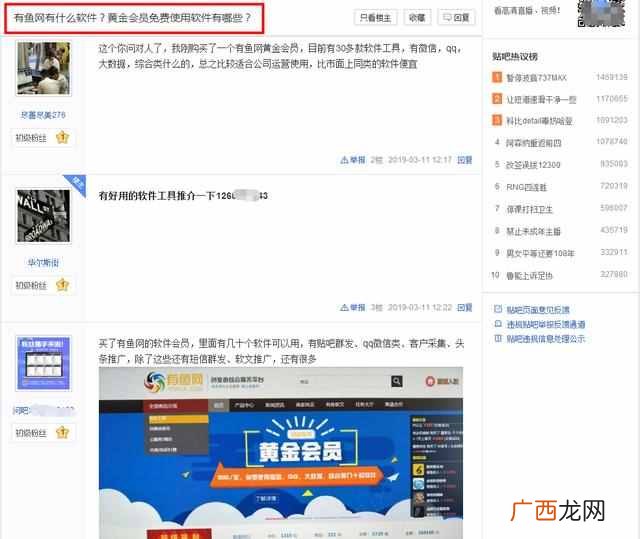Open hot topic 科比detail毒奶哈登
The image size is (640, 539).
pyautogui.click(x=539, y=121)
